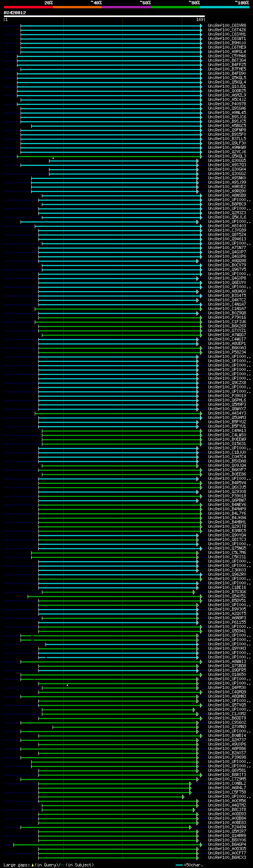
Task: Click the purple ~60% identity legend segment
Action: pyautogui.click(x=126, y=7)
